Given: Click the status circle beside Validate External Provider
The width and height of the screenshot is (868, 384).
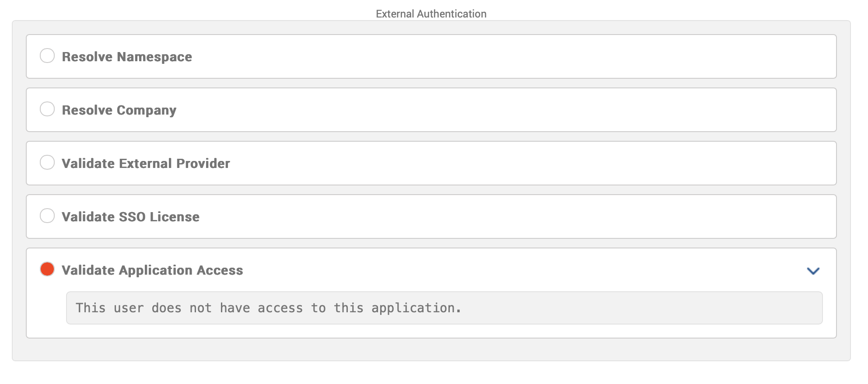Looking at the screenshot, I should point(47,163).
